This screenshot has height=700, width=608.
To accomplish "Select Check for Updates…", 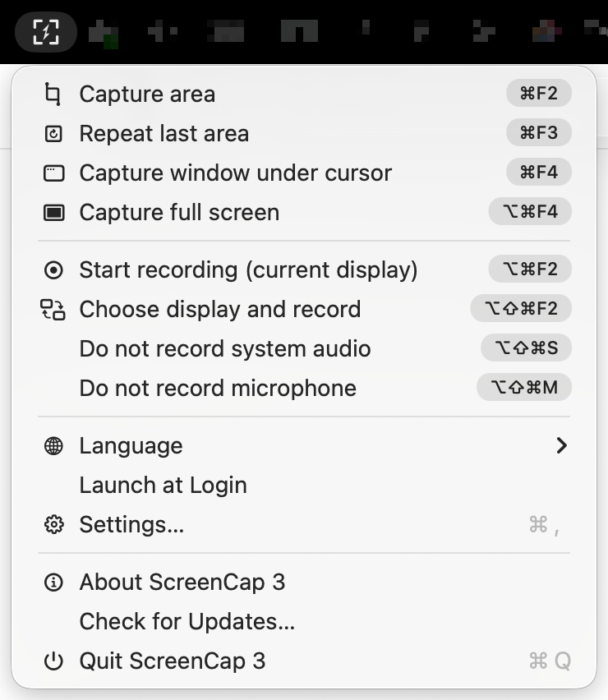I will 304,621.
